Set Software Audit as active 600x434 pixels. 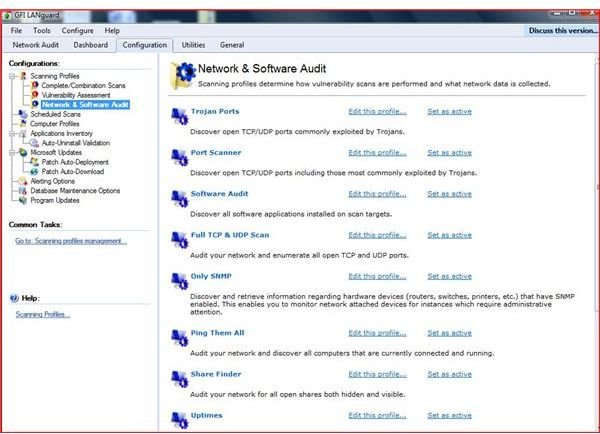(x=449, y=194)
